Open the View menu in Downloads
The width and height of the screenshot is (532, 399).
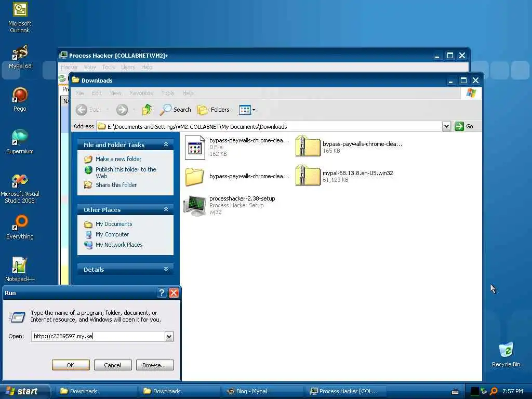pos(115,93)
